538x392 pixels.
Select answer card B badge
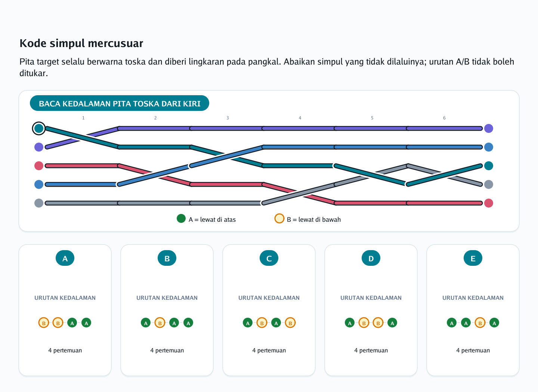(x=167, y=258)
